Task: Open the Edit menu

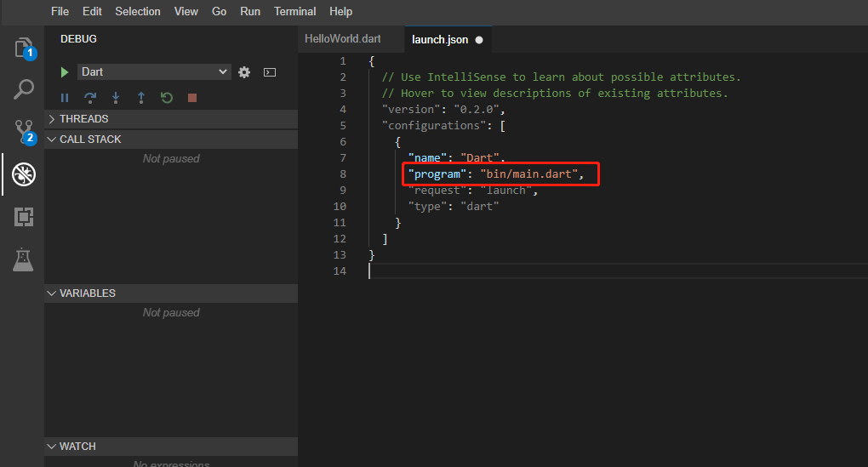Action: pos(92,12)
